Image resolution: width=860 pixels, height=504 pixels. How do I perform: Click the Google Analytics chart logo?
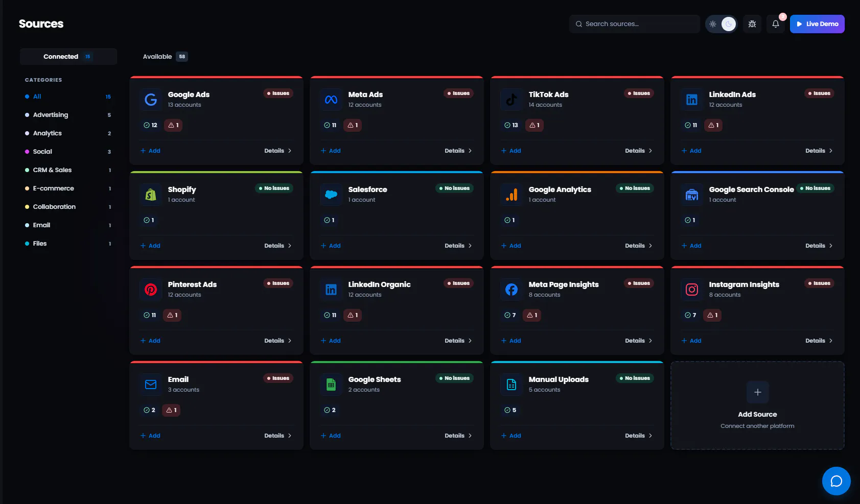[512, 195]
